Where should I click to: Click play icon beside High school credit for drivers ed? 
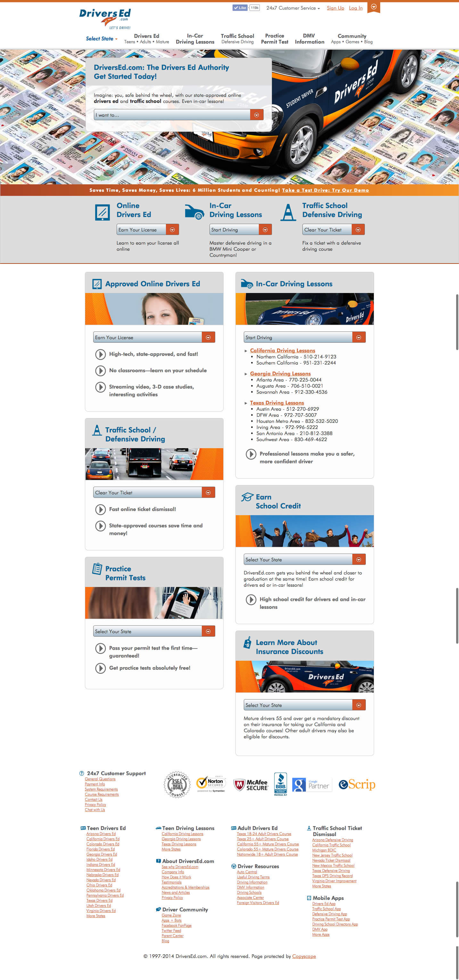point(251,599)
